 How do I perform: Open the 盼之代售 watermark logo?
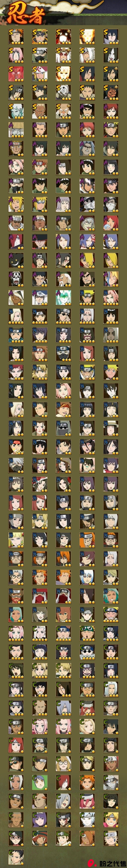107,862
